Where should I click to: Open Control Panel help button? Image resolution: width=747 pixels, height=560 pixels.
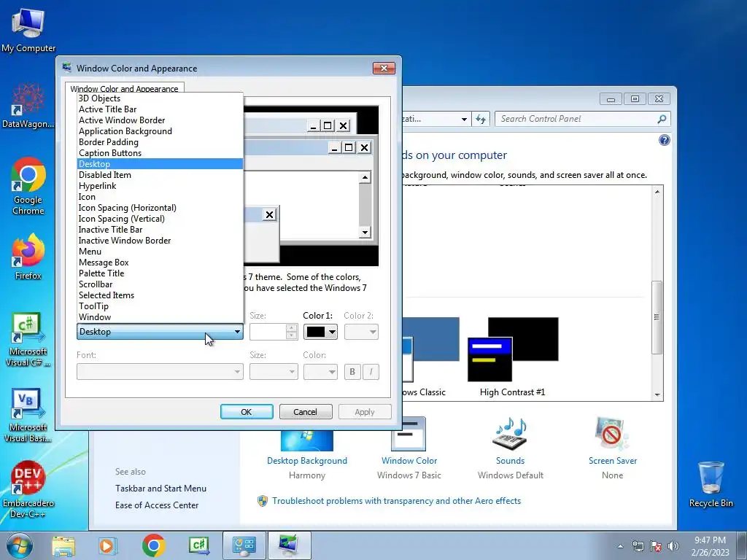(x=664, y=140)
